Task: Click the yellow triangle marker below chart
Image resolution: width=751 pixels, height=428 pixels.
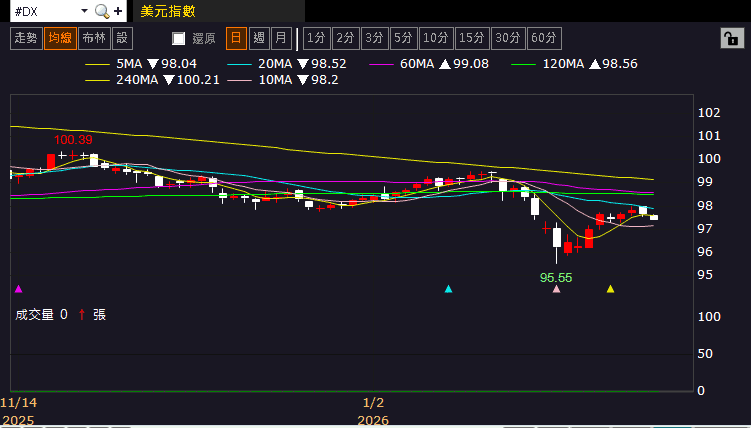Action: [x=610, y=289]
